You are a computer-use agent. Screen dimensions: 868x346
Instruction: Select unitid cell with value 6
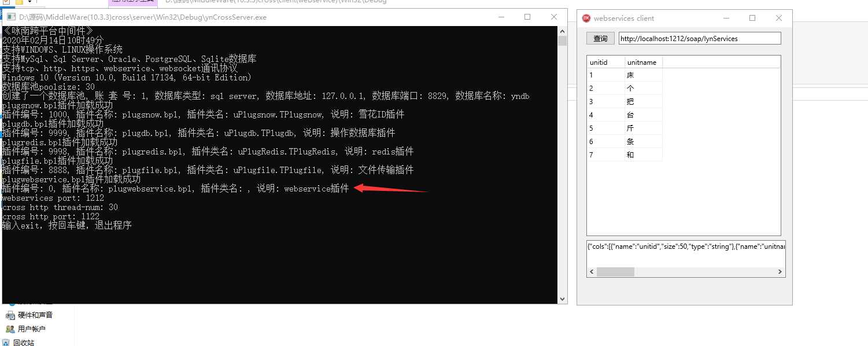click(x=605, y=142)
